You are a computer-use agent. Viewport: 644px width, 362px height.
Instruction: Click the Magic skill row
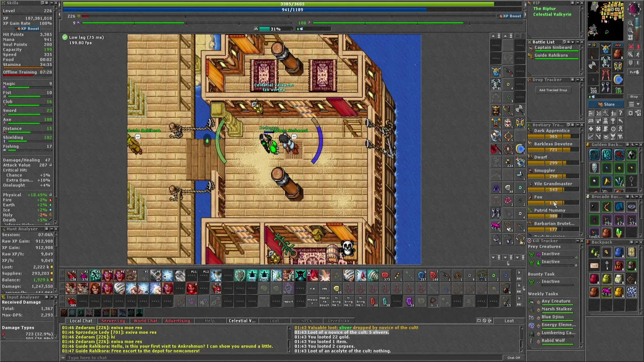click(x=27, y=85)
